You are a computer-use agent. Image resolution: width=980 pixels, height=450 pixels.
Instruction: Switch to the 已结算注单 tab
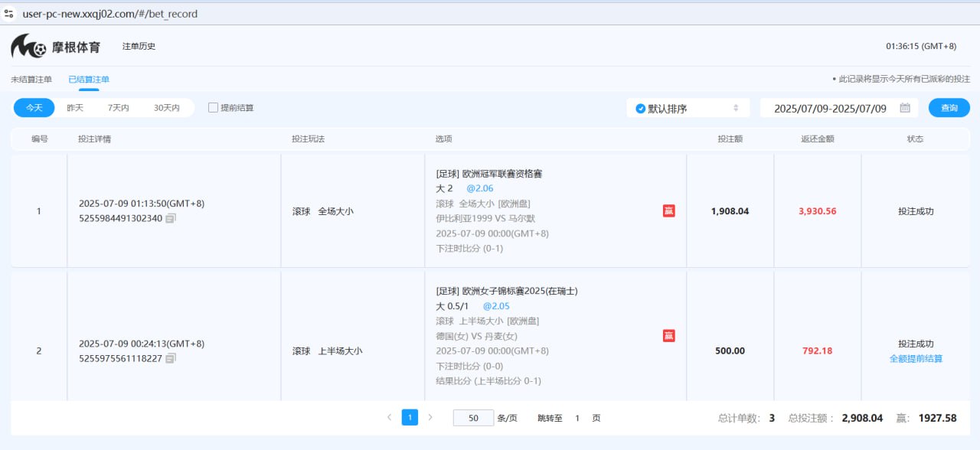click(89, 79)
